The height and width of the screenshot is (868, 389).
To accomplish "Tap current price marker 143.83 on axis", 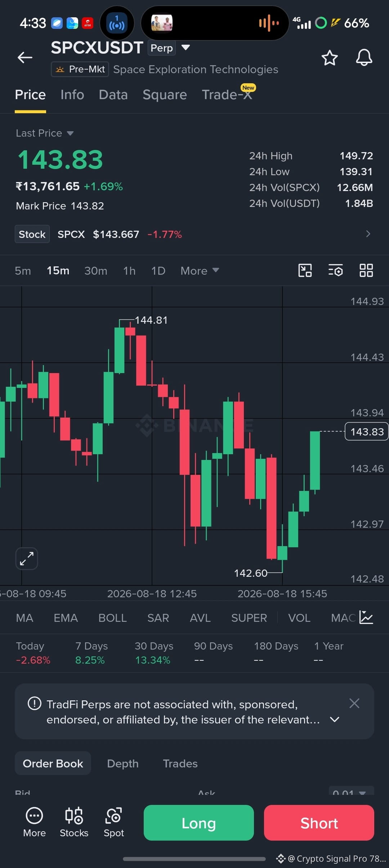I will click(367, 431).
